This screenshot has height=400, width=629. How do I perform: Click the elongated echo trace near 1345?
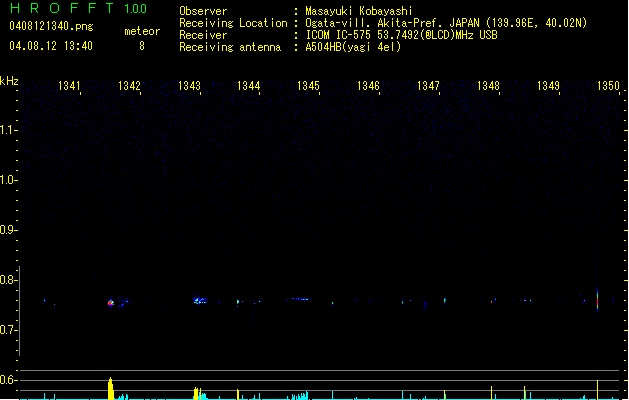pos(299,299)
